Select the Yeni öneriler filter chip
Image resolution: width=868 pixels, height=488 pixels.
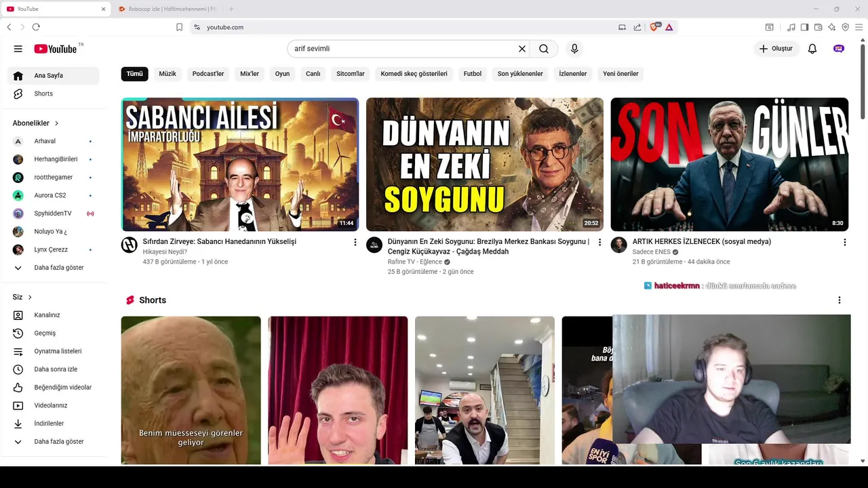pyautogui.click(x=620, y=74)
